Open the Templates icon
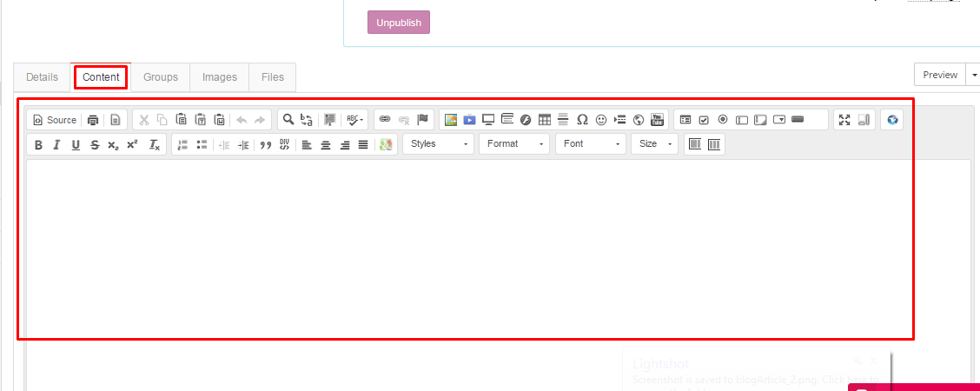Image resolution: width=980 pixels, height=391 pixels. 115,120
